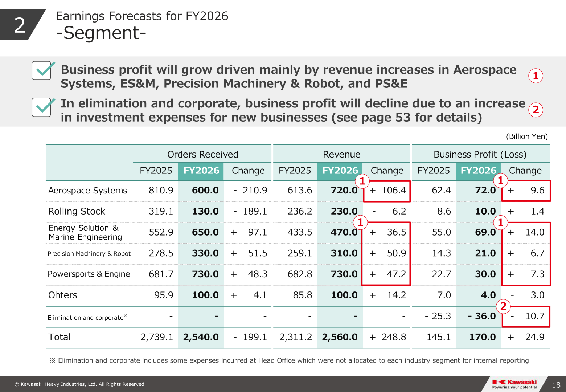Click Aerospace Systems revenue change + 106.4

(x=387, y=190)
